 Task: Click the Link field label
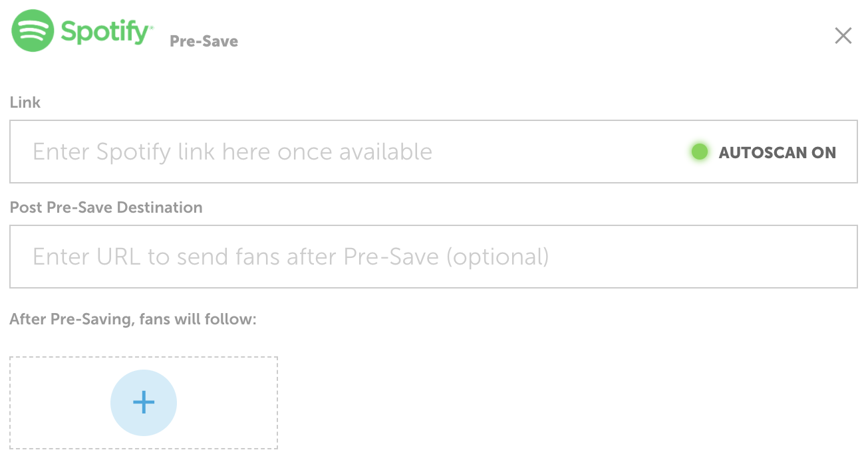click(x=25, y=102)
